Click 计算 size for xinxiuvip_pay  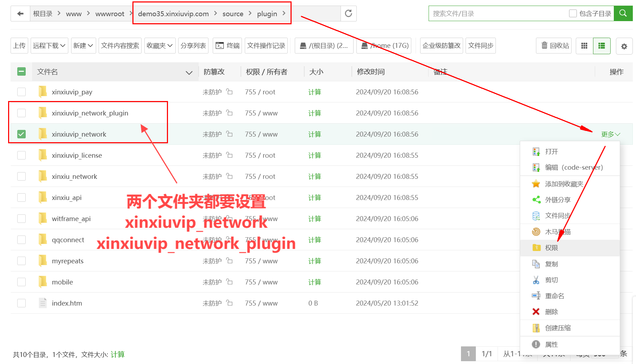[314, 92]
